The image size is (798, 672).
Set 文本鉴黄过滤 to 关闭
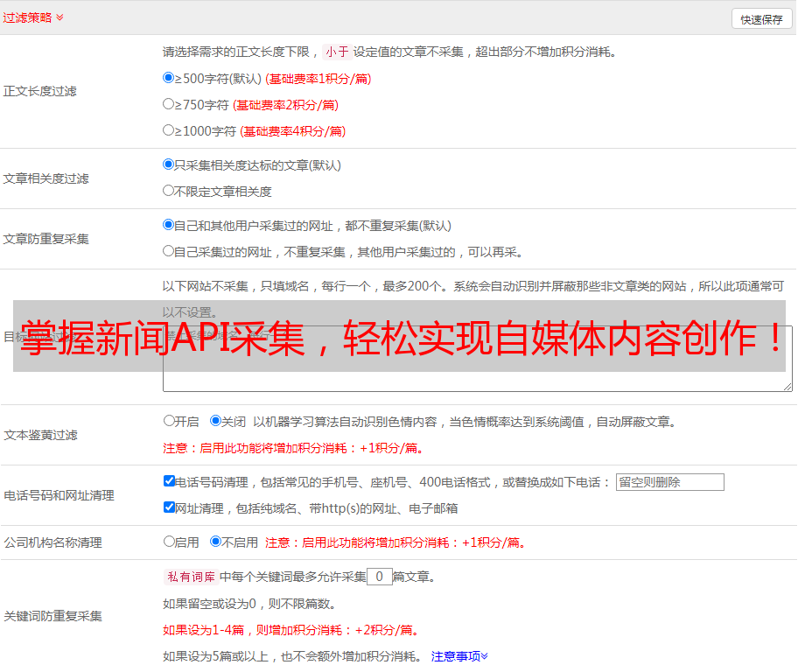[x=215, y=421]
